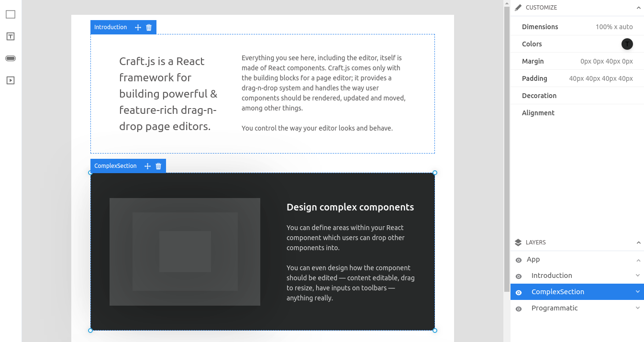Expand the ComplexSection layer children
The image size is (644, 342).
[x=637, y=292]
